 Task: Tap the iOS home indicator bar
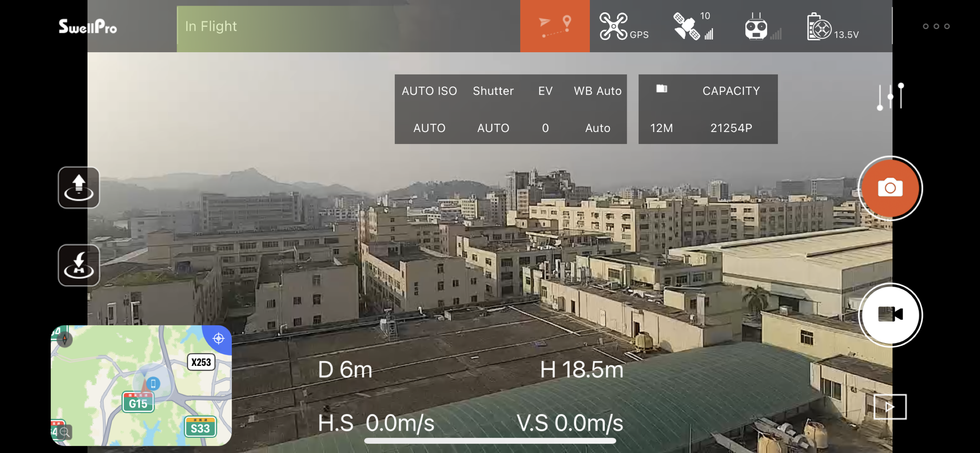pos(490,441)
